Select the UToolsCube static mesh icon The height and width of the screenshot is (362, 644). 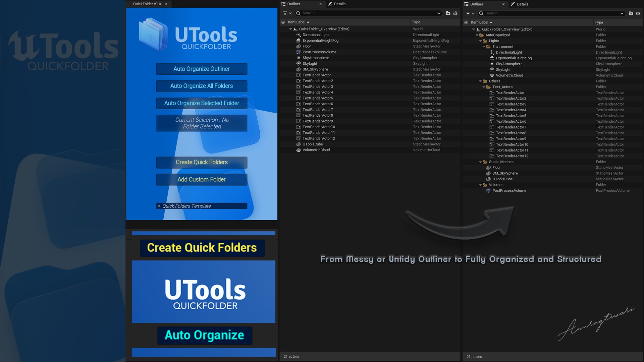click(488, 179)
